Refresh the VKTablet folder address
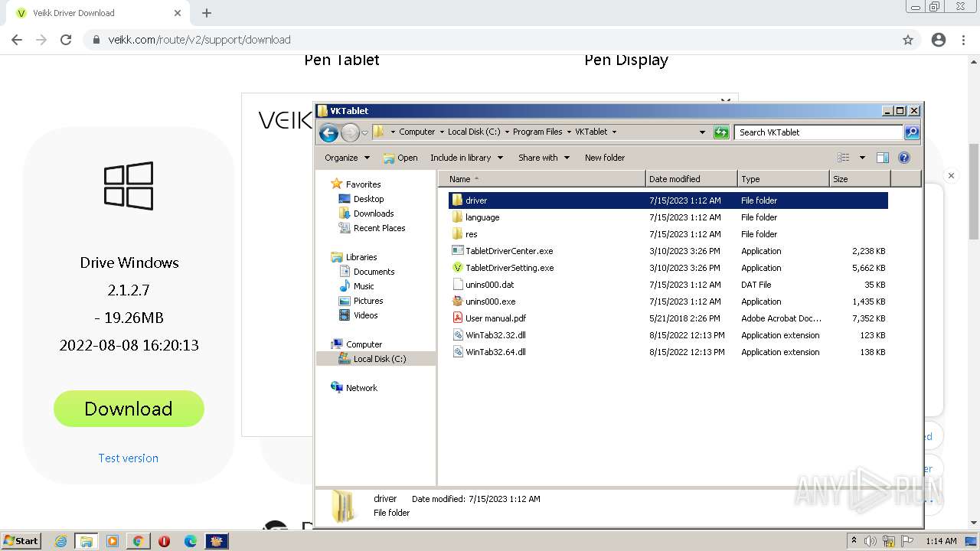The height and width of the screenshot is (551, 980). point(721,132)
